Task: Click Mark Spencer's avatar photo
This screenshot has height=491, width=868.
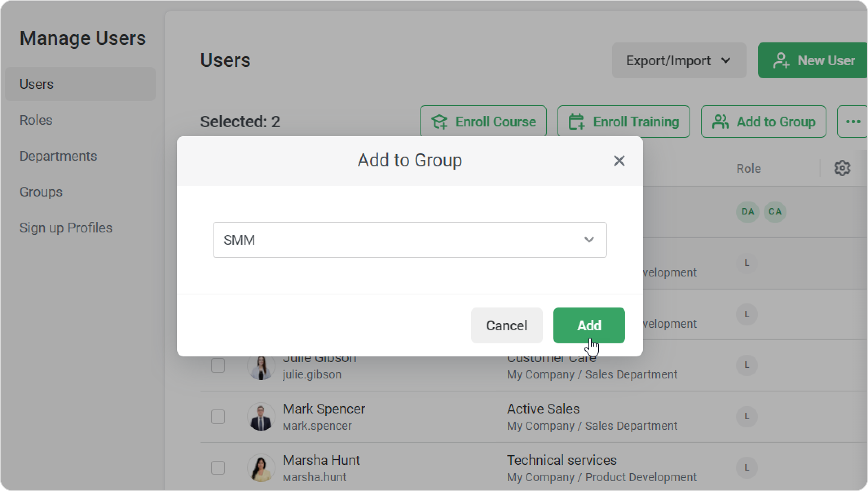Action: coord(261,417)
